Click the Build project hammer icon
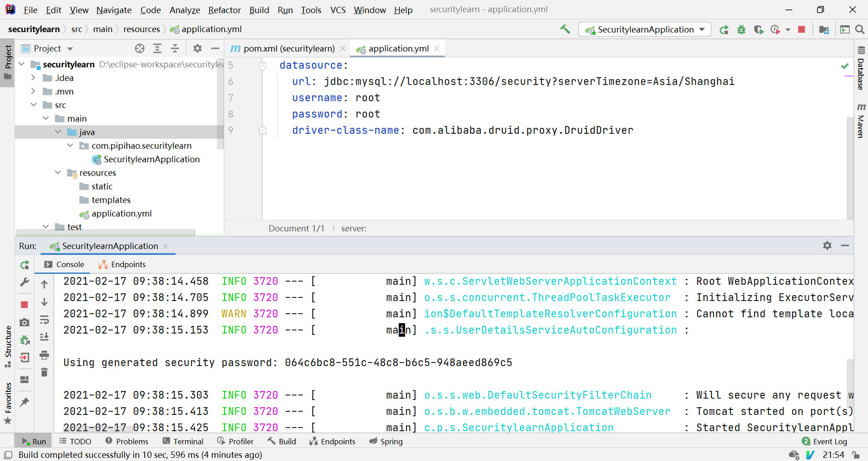This screenshot has height=461, width=868. (x=565, y=29)
